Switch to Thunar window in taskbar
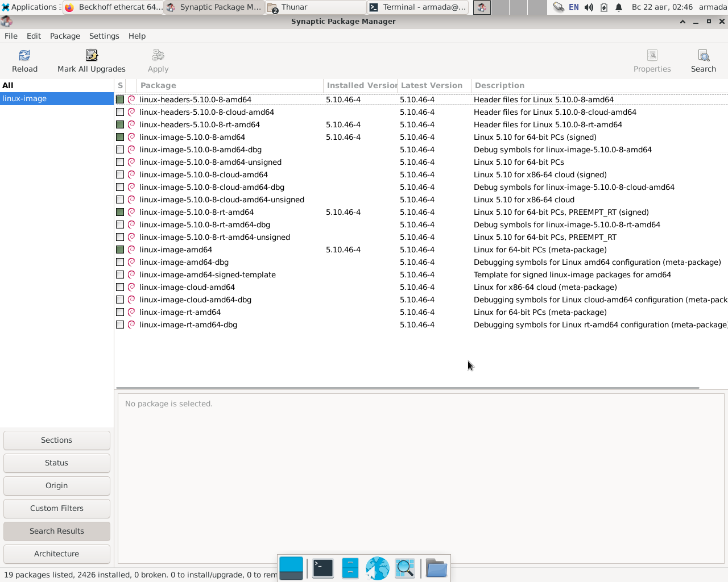Screen dimensions: 728x582 click(x=316, y=7)
